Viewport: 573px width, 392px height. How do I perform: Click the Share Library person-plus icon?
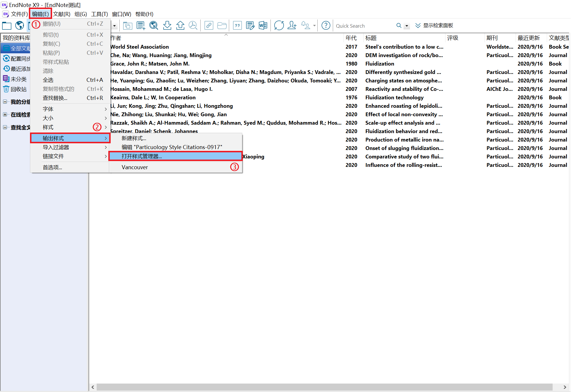(292, 26)
